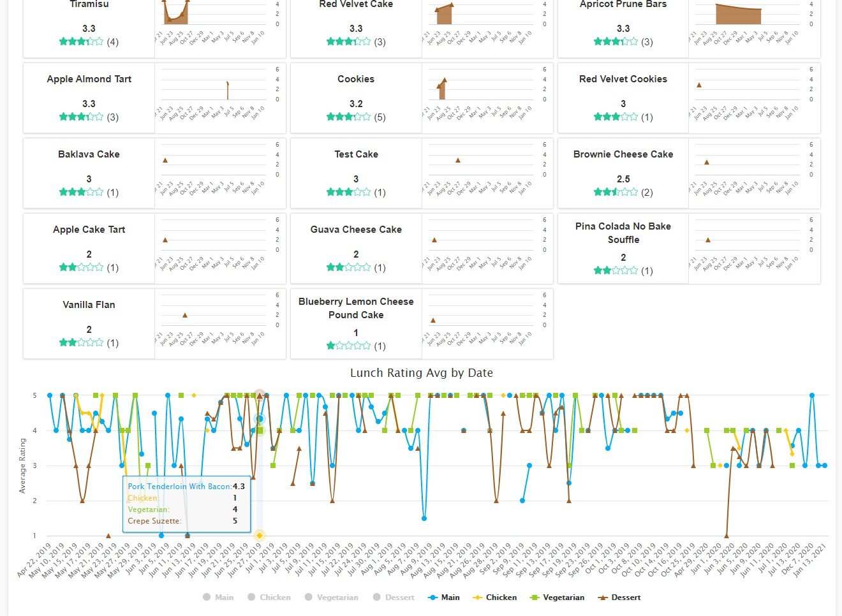842x616 pixels.
Task: Click the Apricot Prune Bars star rating
Action: coord(616,41)
